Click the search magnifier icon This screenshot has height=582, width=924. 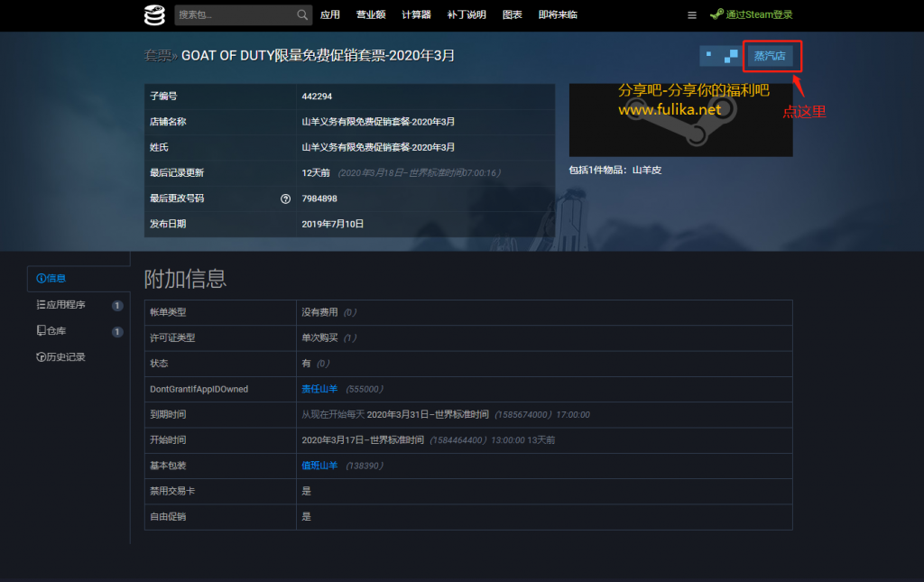[x=302, y=14]
